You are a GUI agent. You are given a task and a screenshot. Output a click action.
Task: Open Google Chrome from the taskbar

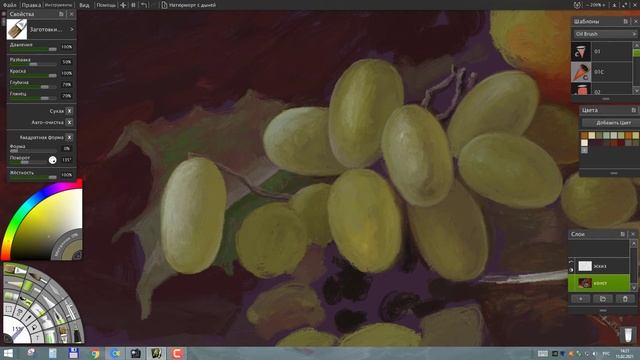click(95, 353)
